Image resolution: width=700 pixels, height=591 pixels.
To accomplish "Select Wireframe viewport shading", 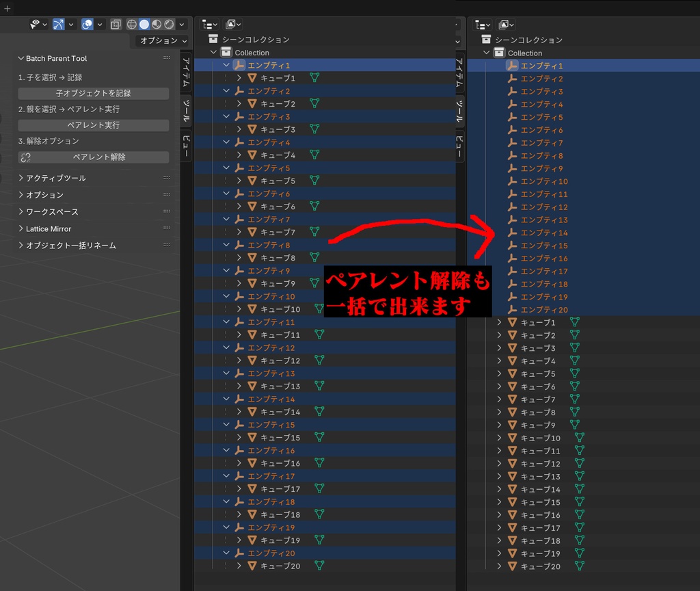I will (132, 24).
